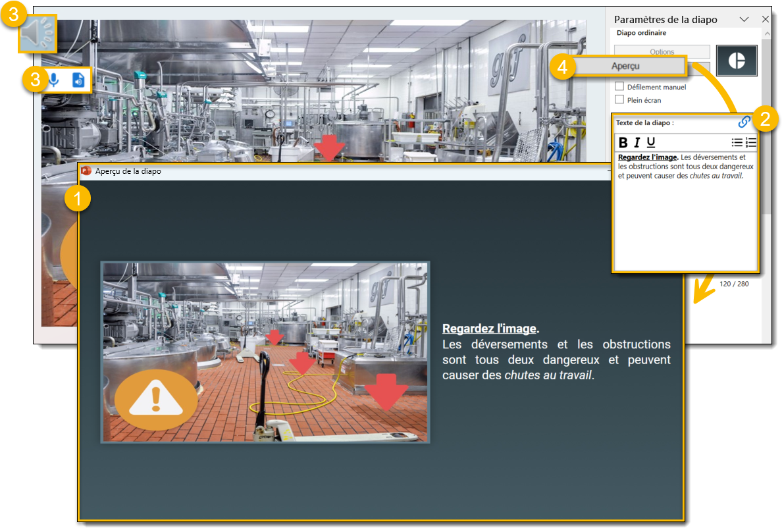Check the Plein écran option
This screenshot has height=532, width=782.
[x=619, y=100]
